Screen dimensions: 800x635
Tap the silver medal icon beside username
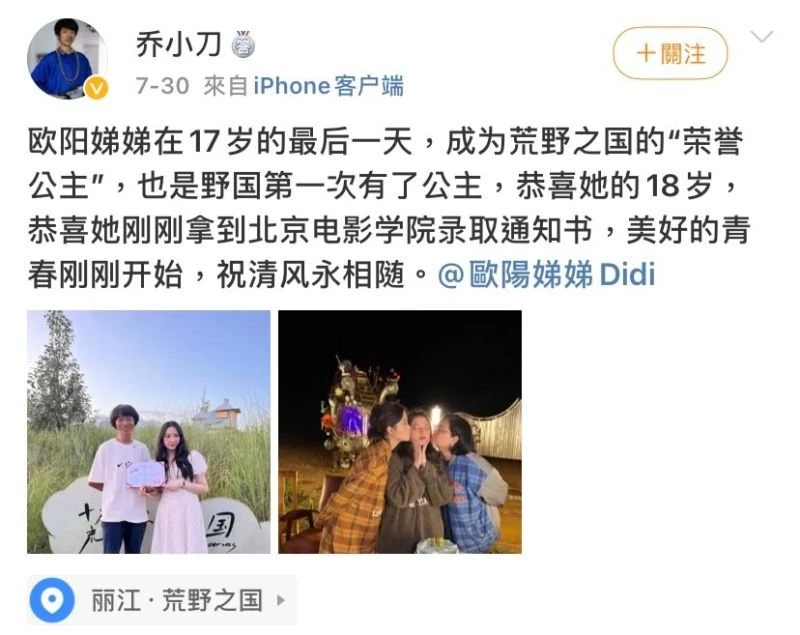pos(243,44)
